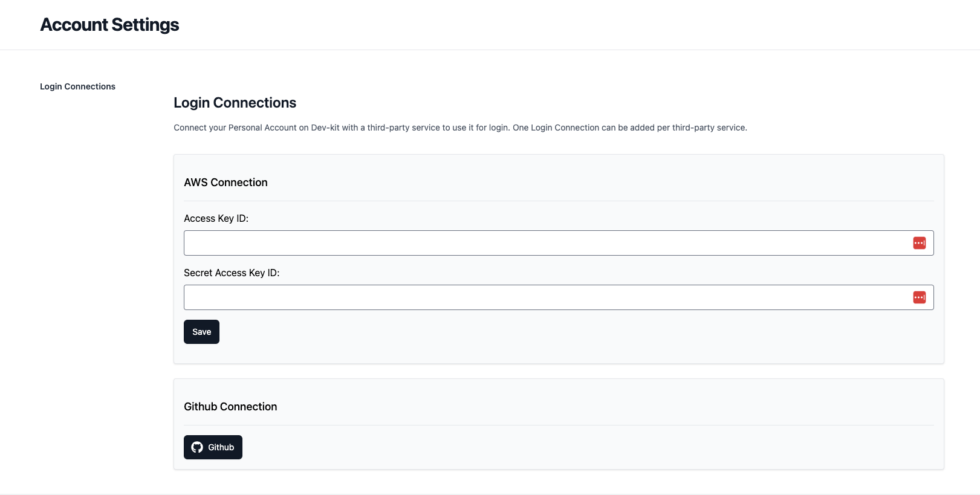Click the Github Connection card heading
This screenshot has height=495, width=980.
[x=230, y=407]
